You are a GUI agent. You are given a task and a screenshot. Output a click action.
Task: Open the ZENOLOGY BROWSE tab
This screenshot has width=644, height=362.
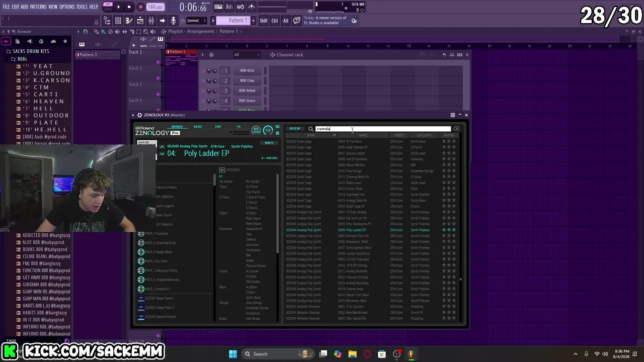point(177,127)
